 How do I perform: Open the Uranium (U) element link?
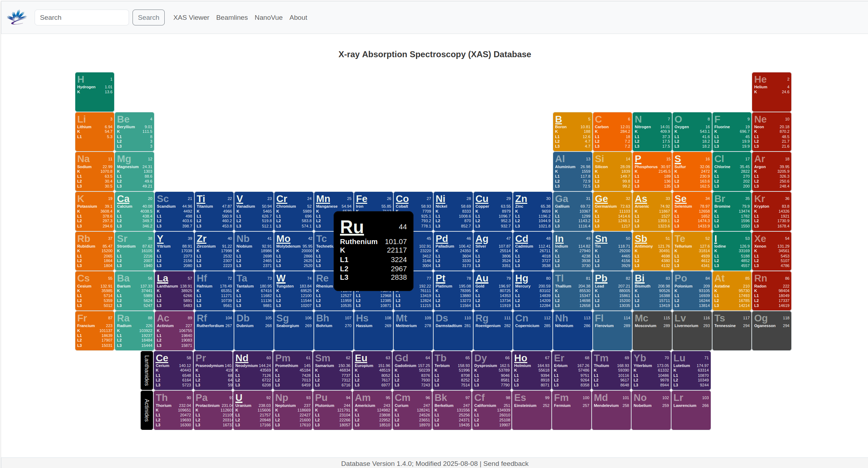pyautogui.click(x=239, y=398)
